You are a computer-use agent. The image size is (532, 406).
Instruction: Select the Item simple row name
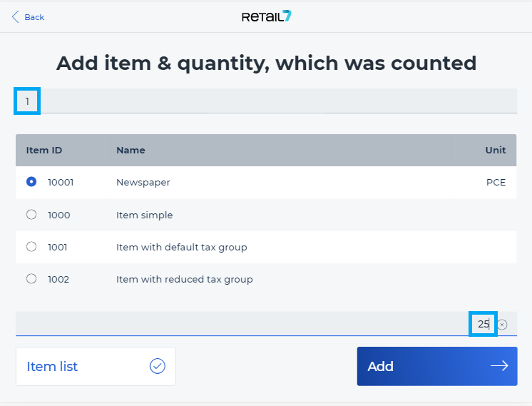click(x=145, y=215)
